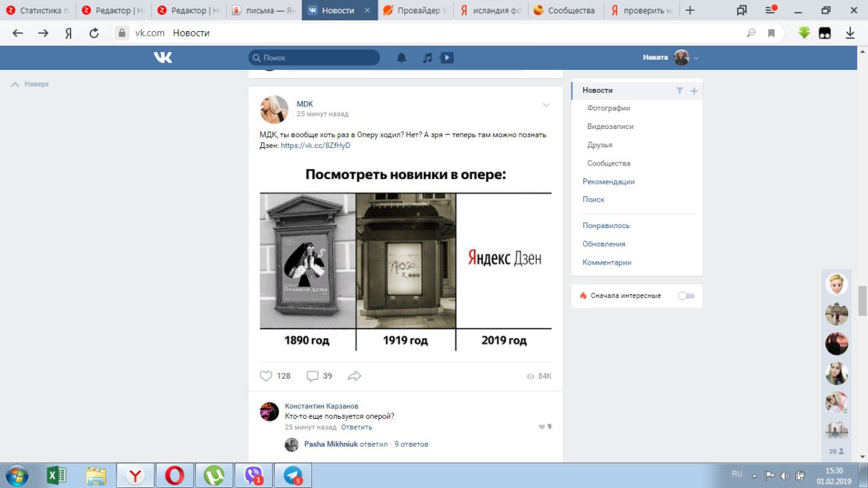Image resolution: width=868 pixels, height=488 pixels.
Task: Open the black extension icon in toolbar
Action: click(x=825, y=33)
